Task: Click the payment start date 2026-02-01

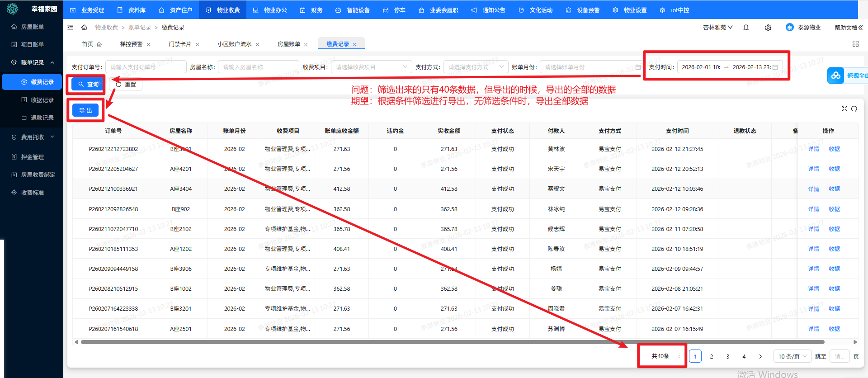Action: pyautogui.click(x=701, y=67)
